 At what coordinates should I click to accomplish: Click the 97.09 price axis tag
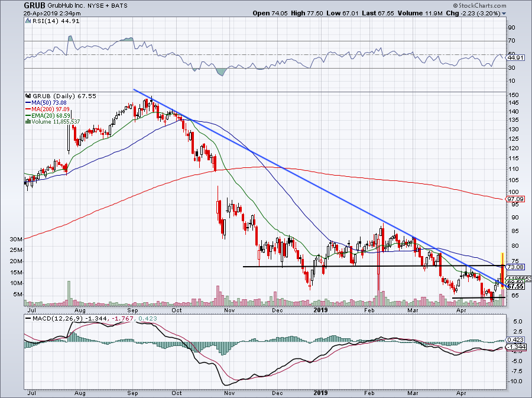(516, 199)
